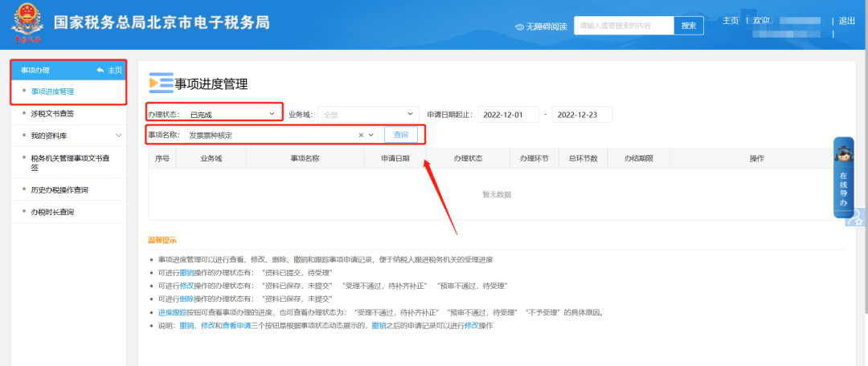Click the end date field 2022-12-23

coord(583,115)
